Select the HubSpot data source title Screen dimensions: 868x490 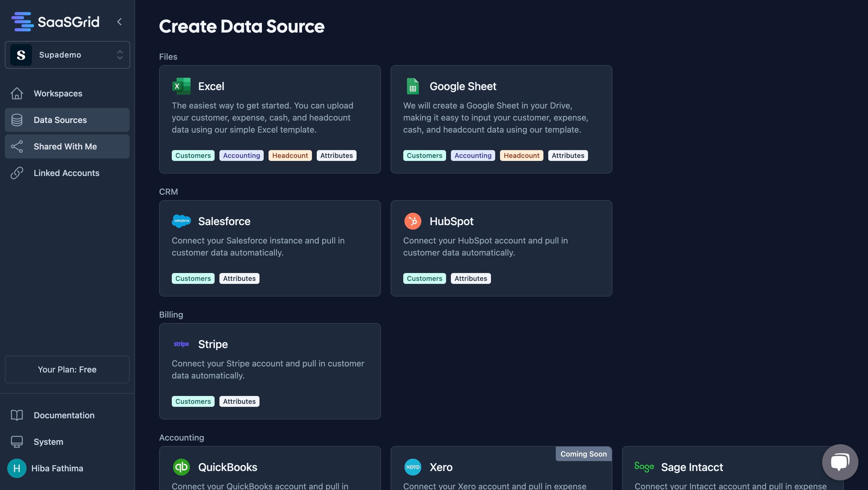(x=451, y=221)
